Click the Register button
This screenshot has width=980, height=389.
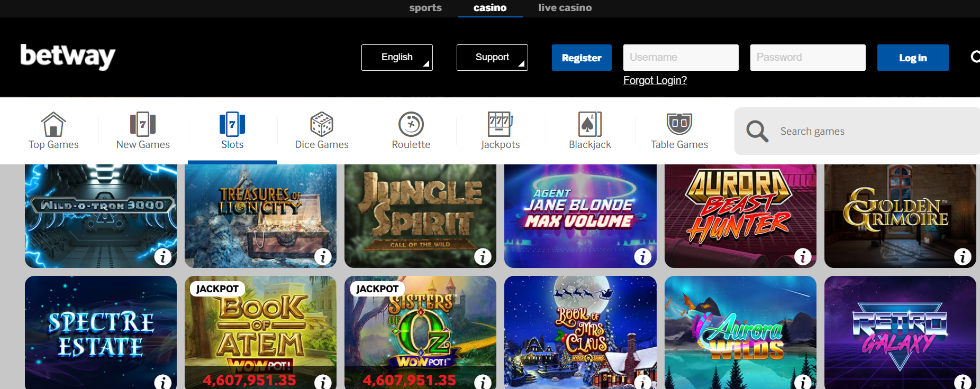tap(582, 58)
